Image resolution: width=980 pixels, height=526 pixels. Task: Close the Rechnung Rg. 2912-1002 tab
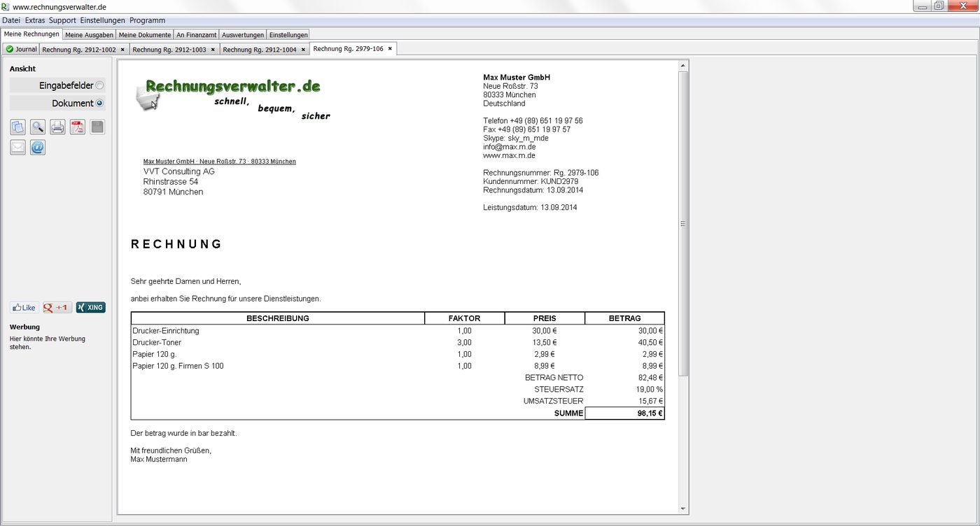coord(122,50)
